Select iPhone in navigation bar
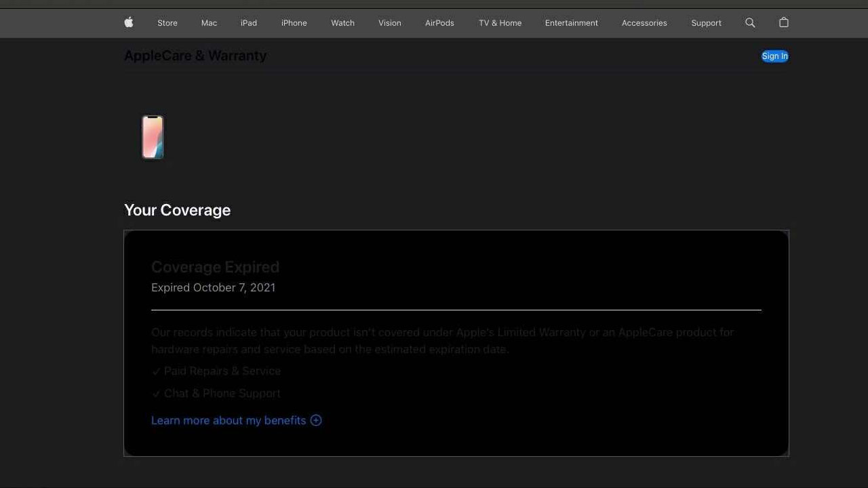 tap(294, 23)
